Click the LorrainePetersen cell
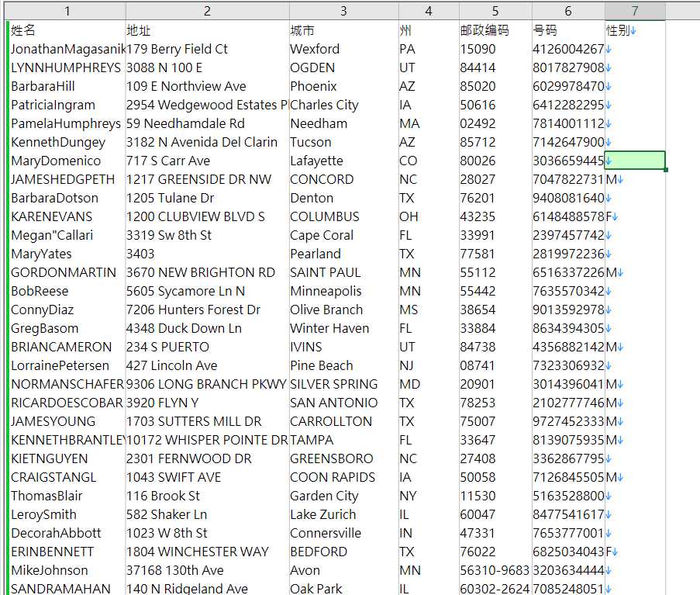The image size is (700, 595). [67, 365]
